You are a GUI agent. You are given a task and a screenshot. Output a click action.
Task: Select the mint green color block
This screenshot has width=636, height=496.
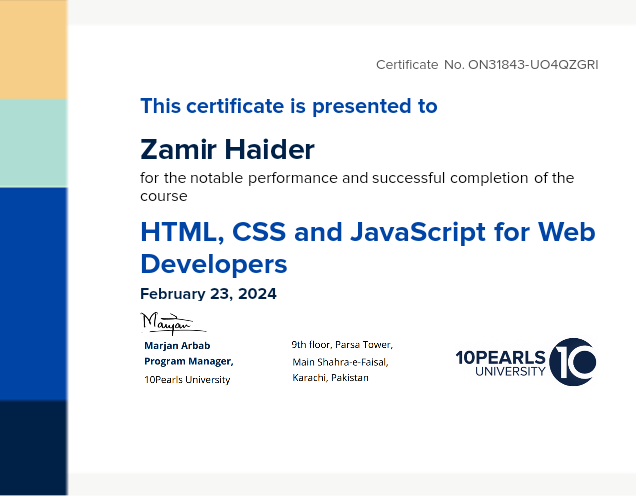click(x=33, y=142)
